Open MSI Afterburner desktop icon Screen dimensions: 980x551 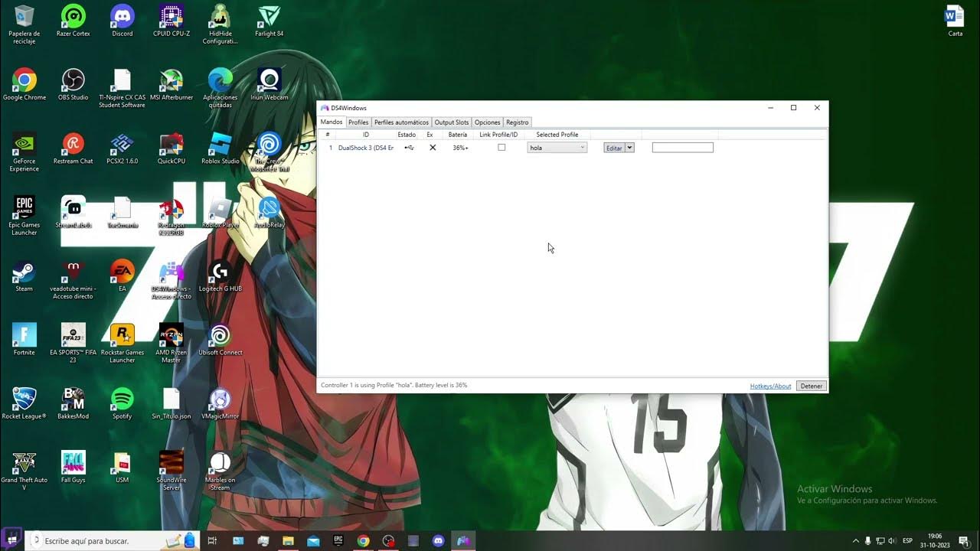pyautogui.click(x=171, y=85)
